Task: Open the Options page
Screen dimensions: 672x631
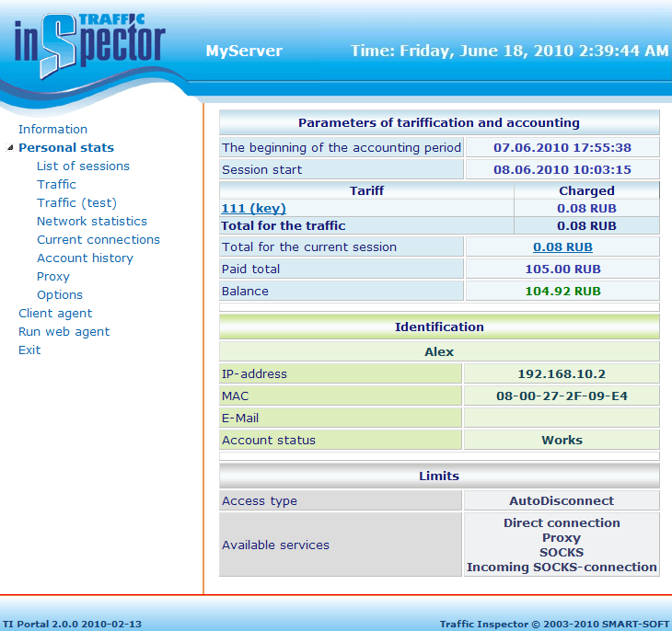Action: (x=59, y=295)
